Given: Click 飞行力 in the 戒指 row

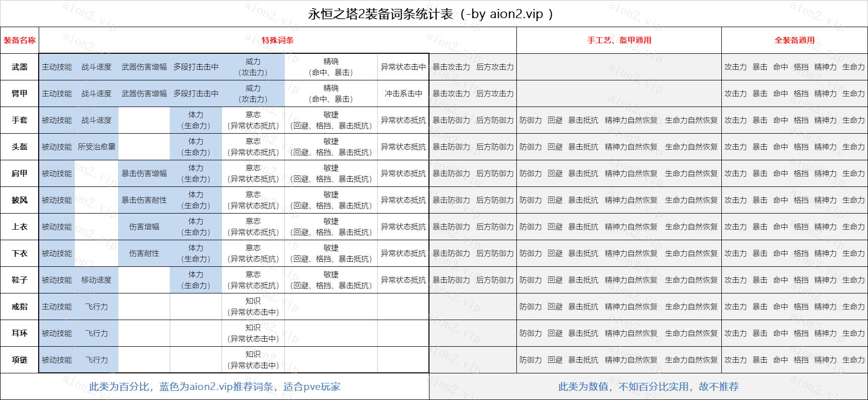Looking at the screenshot, I should click(96, 307).
